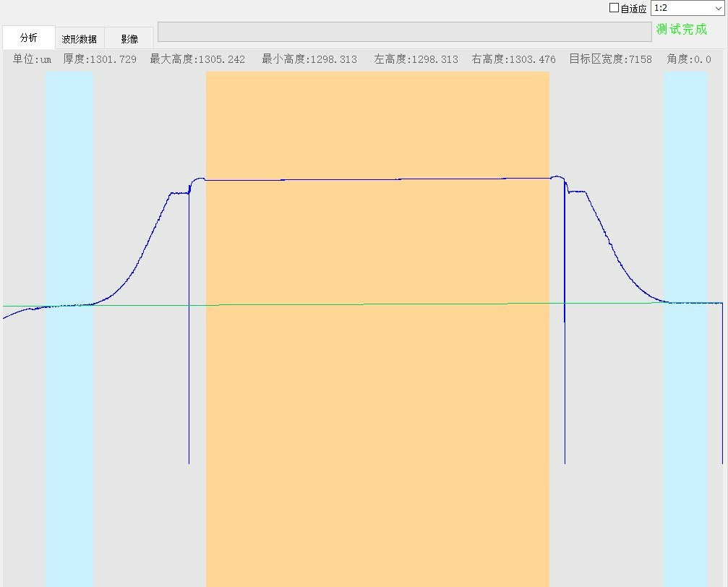Switch to the 影像 tab
The width and height of the screenshot is (728, 587).
tap(129, 39)
